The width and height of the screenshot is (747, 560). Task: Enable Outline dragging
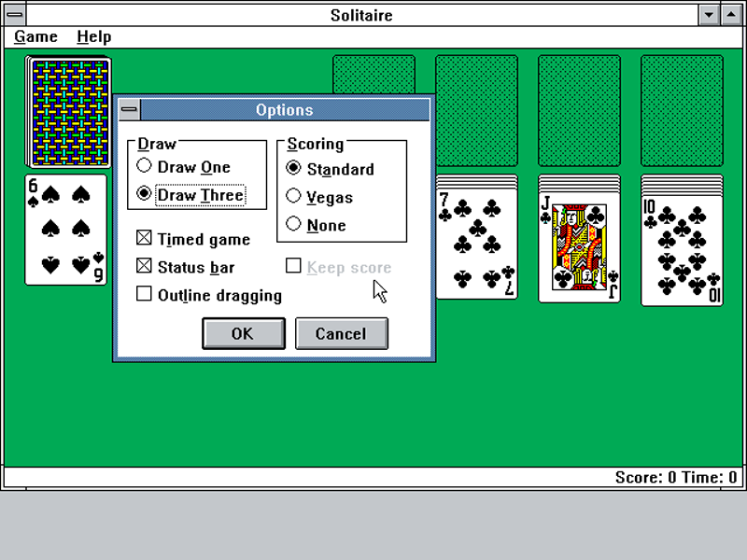point(145,295)
